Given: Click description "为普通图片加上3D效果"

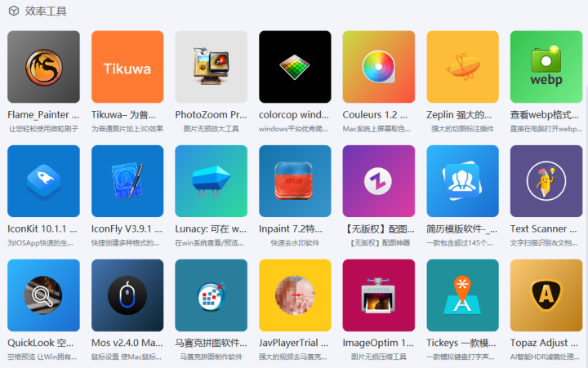Looking at the screenshot, I should (x=127, y=129).
